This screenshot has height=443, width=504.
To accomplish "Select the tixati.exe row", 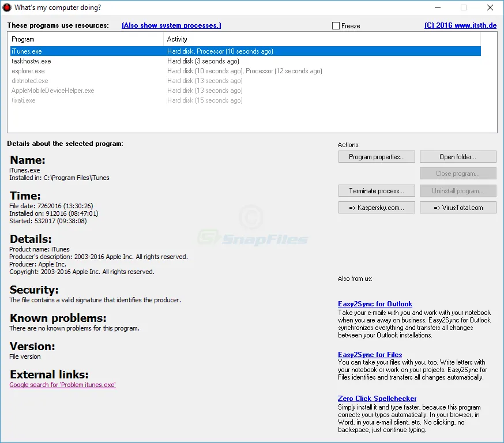I will (x=245, y=100).
